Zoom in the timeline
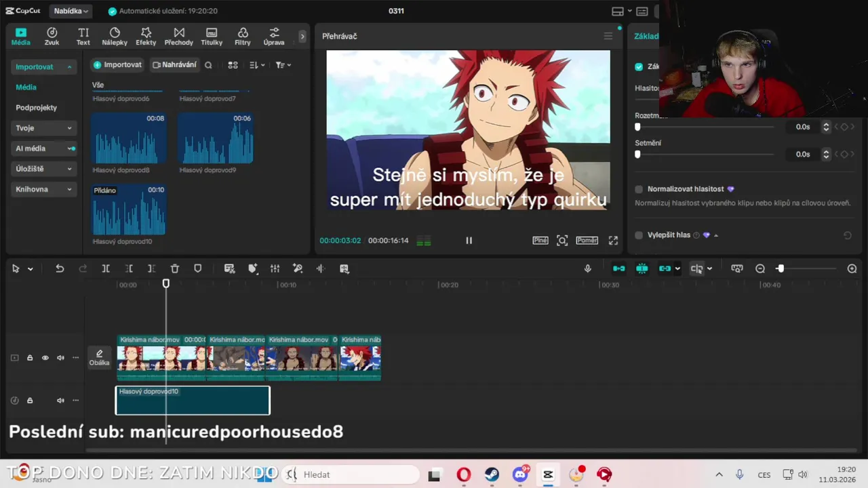Viewport: 868px width, 488px height. coord(852,269)
